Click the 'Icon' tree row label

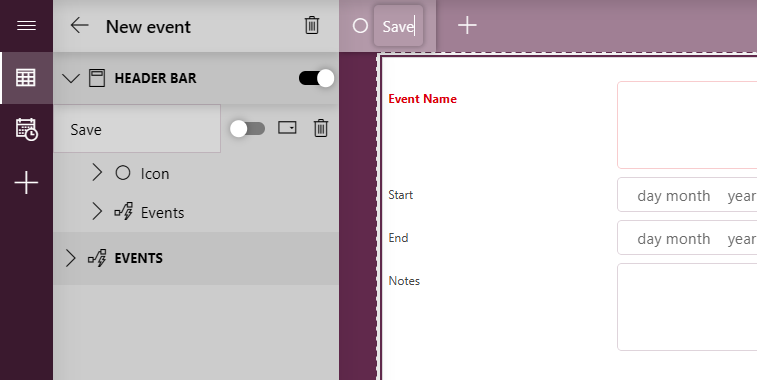(x=155, y=174)
